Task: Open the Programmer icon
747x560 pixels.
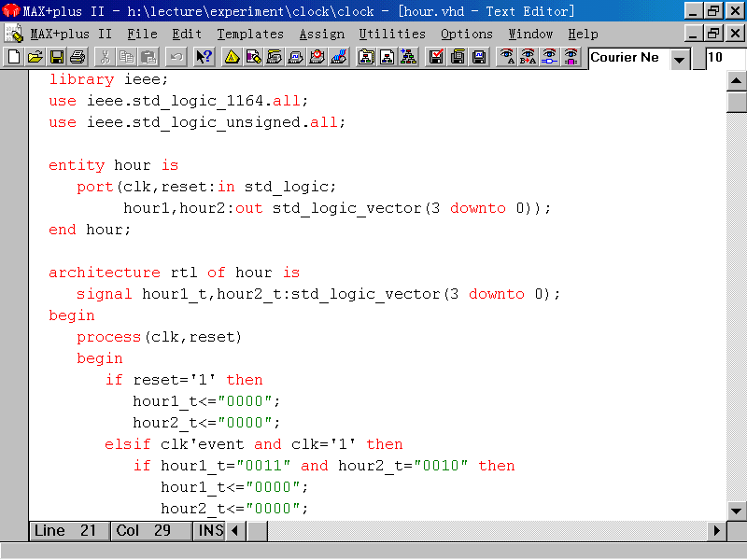Action: [x=339, y=57]
